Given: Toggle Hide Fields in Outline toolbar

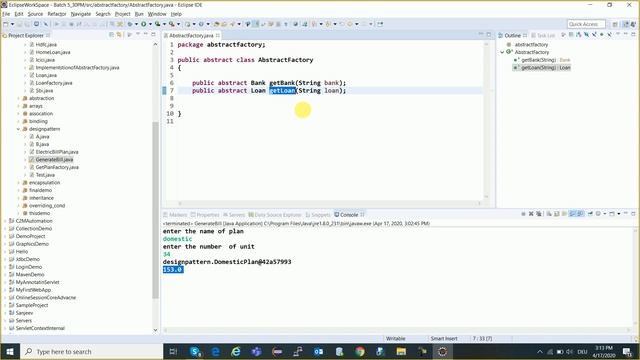Looking at the screenshot, I should (586, 35).
